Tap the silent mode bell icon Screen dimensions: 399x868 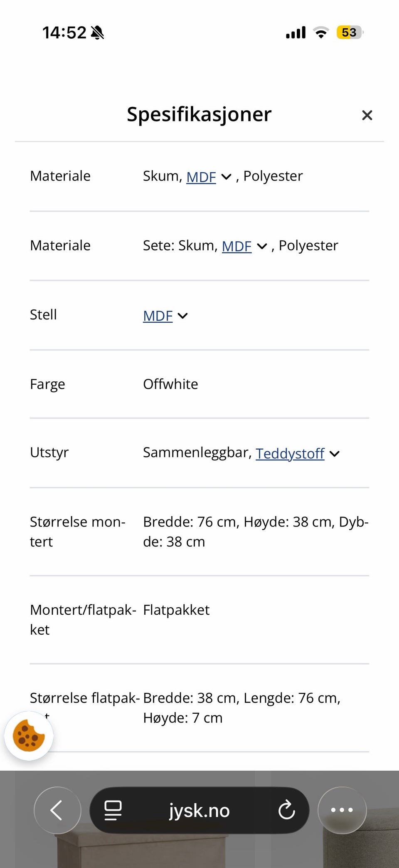(97, 32)
